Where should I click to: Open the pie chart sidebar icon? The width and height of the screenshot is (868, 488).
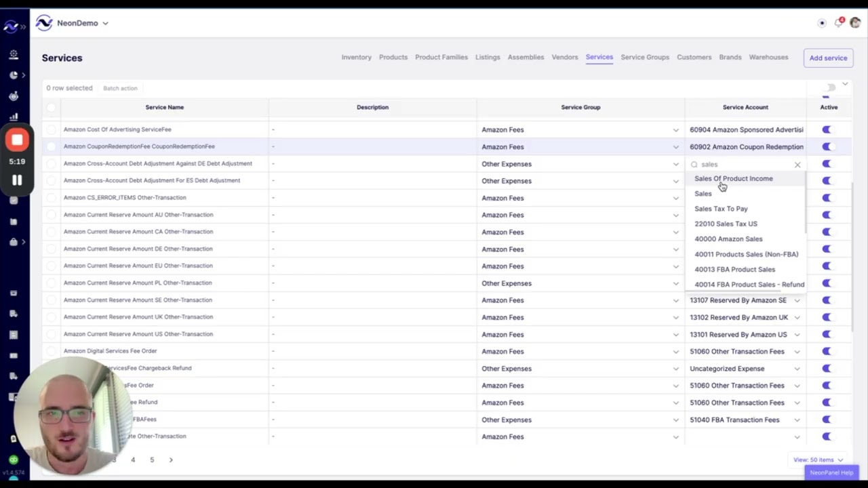(x=14, y=75)
